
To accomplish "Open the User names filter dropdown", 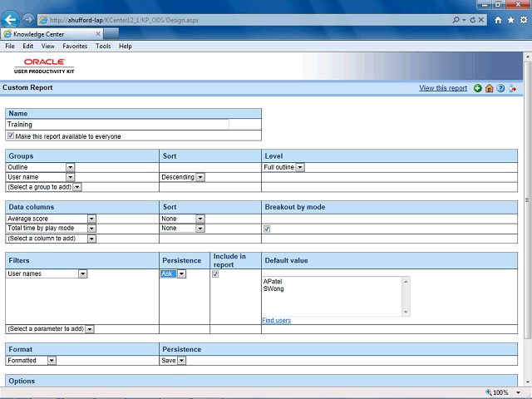I will [x=83, y=273].
